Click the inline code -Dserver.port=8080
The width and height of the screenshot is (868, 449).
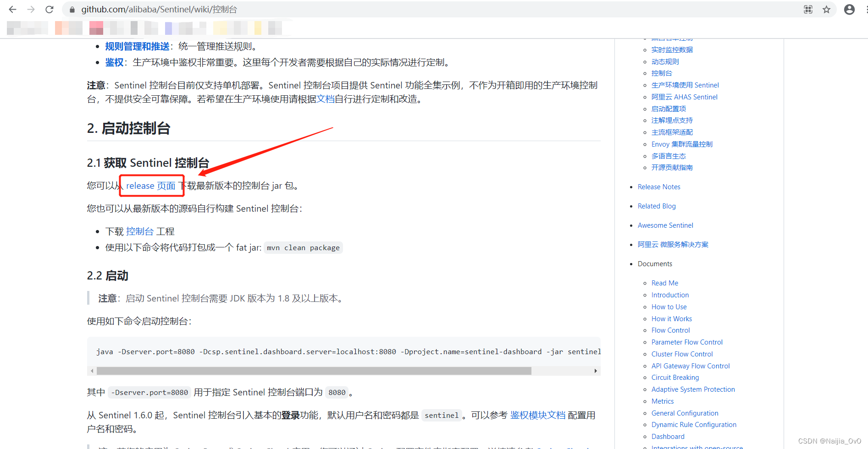coord(149,392)
